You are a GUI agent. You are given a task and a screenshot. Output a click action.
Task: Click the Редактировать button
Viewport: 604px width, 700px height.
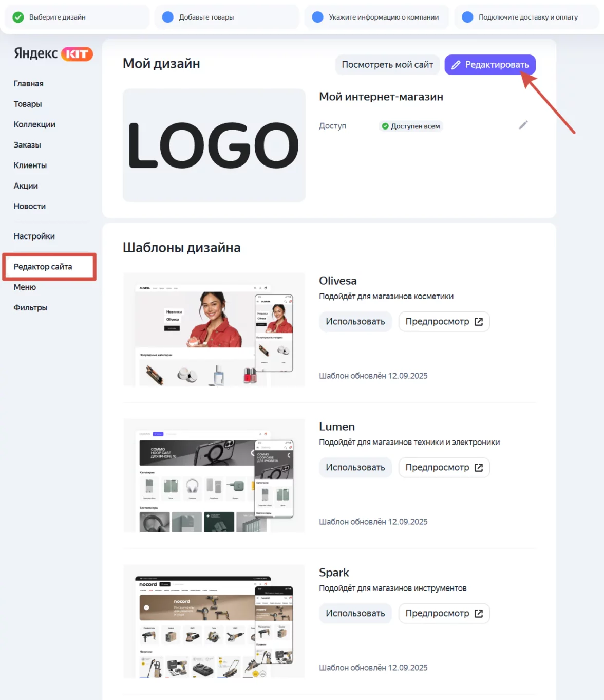coord(490,65)
